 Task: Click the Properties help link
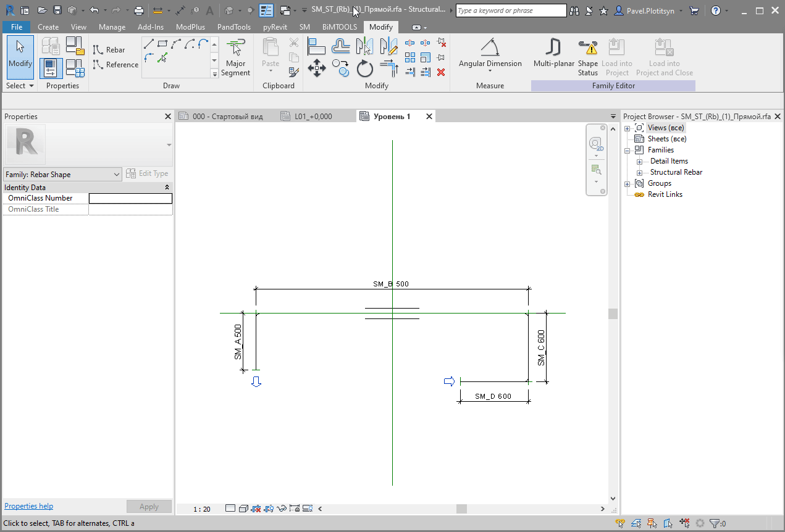click(x=28, y=505)
